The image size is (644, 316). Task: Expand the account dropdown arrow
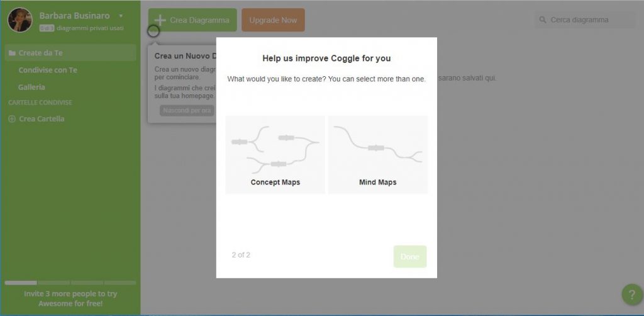(x=121, y=16)
